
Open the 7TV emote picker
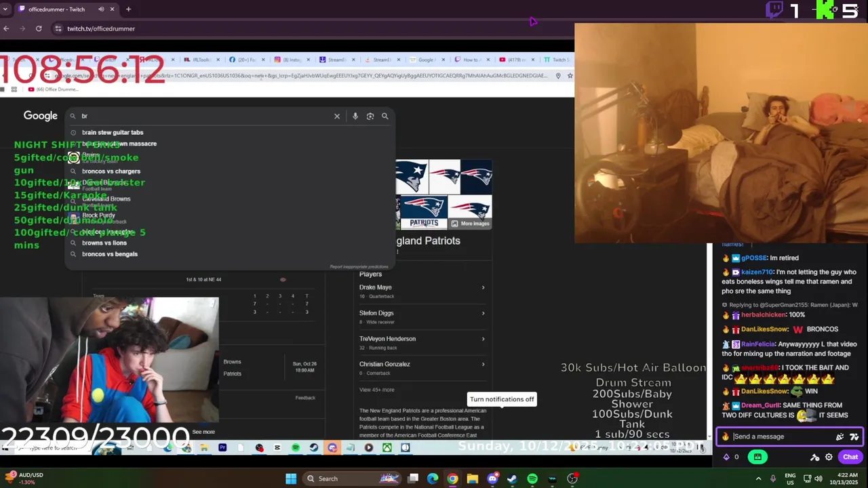click(854, 437)
